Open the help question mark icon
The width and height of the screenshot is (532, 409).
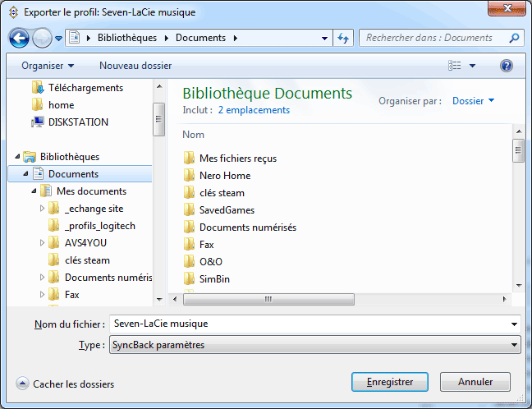coord(507,65)
